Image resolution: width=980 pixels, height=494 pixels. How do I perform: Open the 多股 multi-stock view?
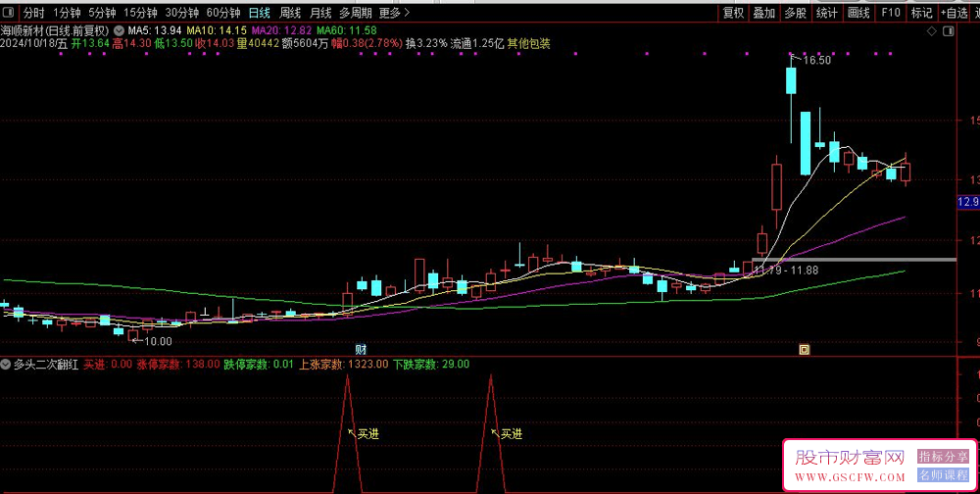click(x=796, y=13)
